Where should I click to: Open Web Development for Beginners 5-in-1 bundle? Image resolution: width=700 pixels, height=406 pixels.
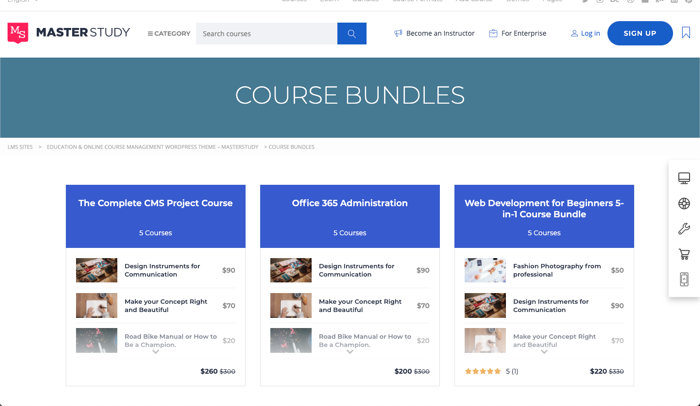(544, 209)
